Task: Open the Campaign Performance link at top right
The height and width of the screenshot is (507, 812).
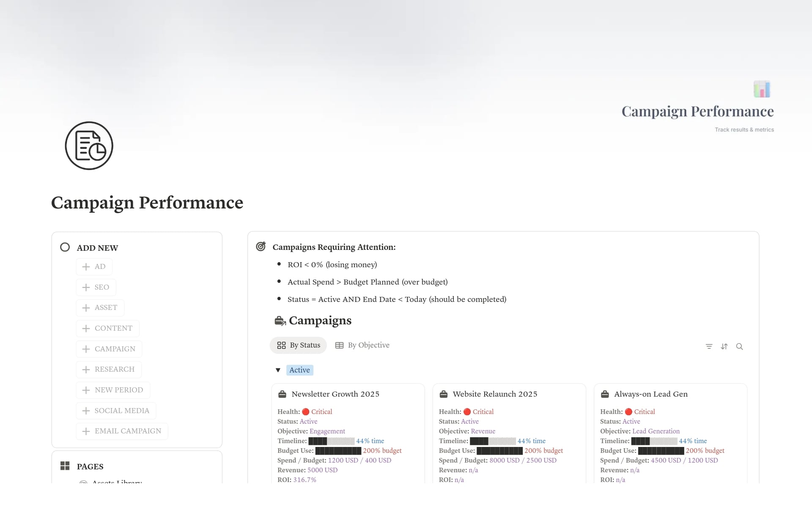Action: coord(697,111)
